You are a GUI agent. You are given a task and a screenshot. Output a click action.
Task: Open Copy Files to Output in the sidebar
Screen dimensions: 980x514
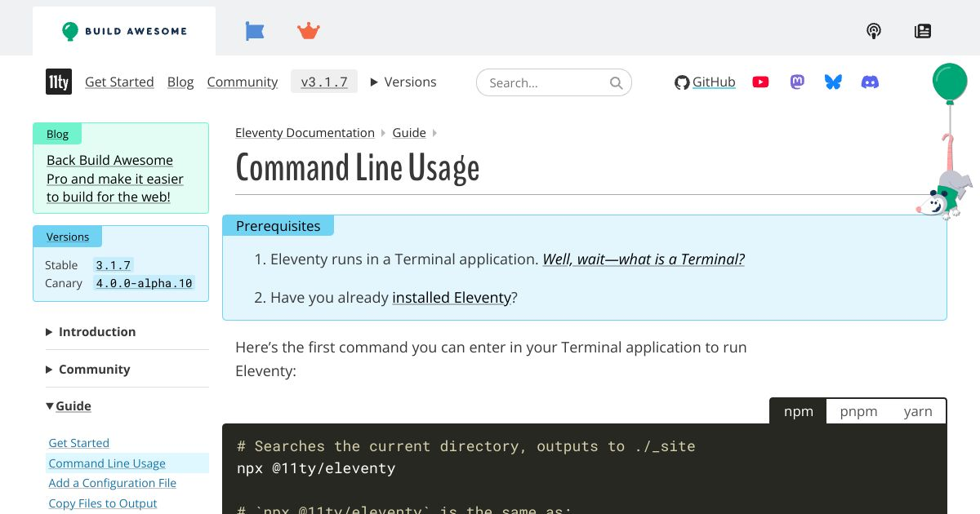[103, 503]
